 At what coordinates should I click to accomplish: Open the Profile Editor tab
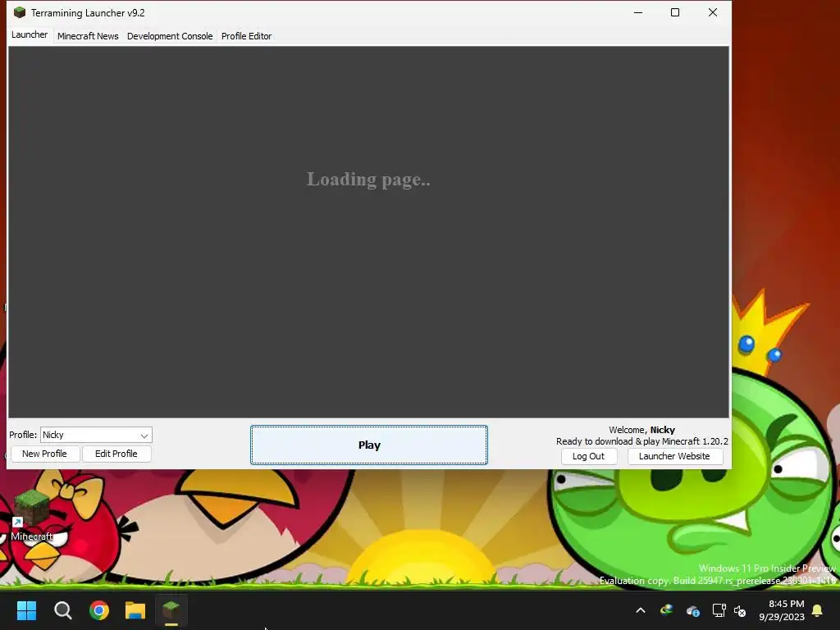coord(246,36)
